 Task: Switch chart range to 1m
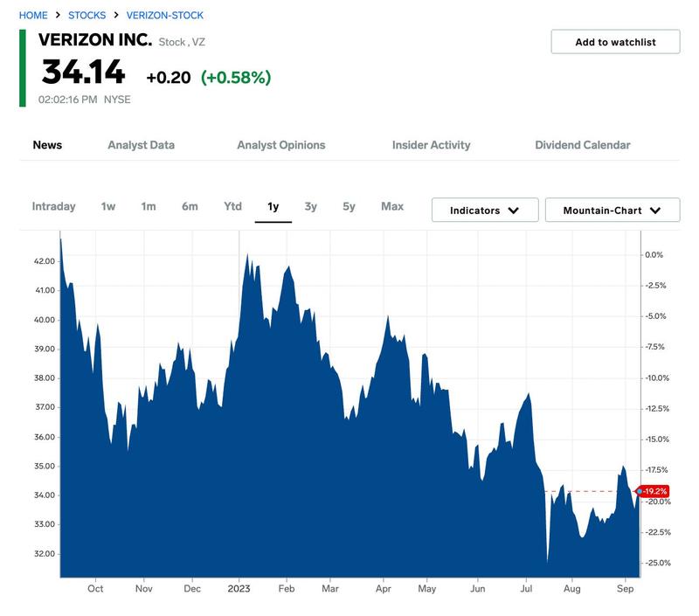[x=149, y=206]
